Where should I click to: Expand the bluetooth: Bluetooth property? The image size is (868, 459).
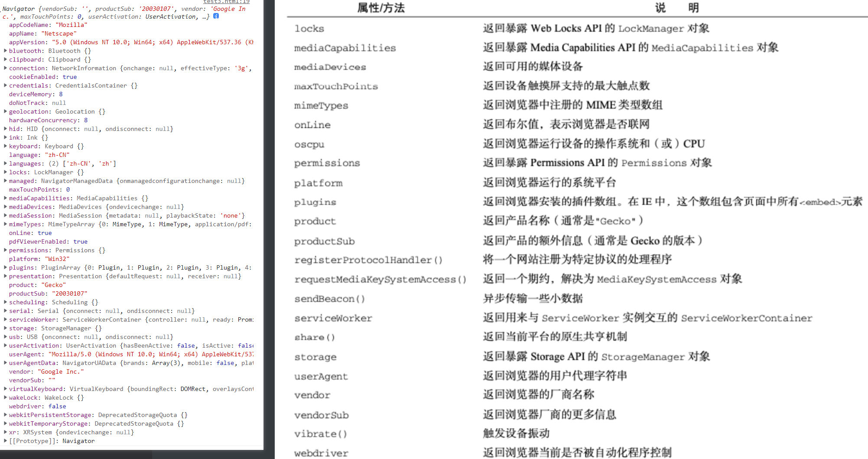pyautogui.click(x=5, y=51)
